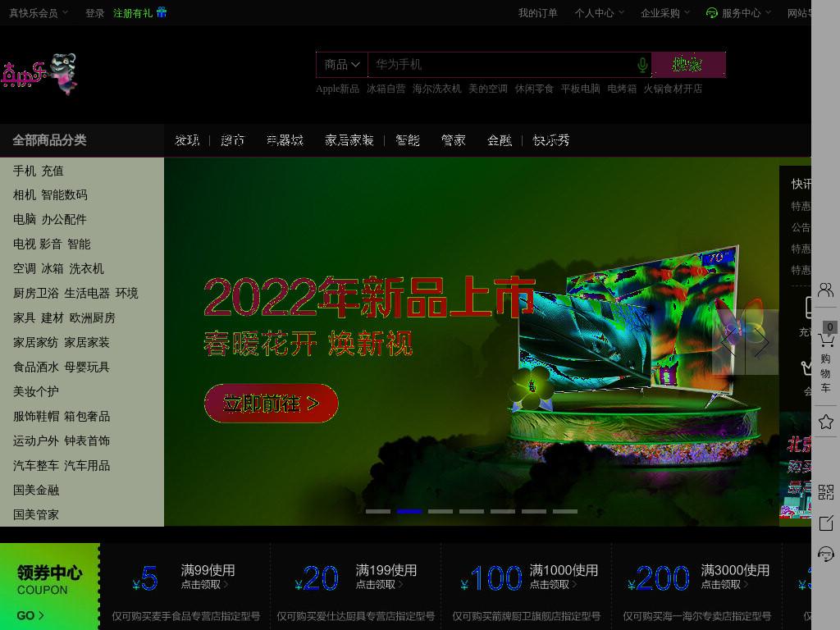Select the 家居家纺 category
Screen dimensions: 840x630
[36, 343]
